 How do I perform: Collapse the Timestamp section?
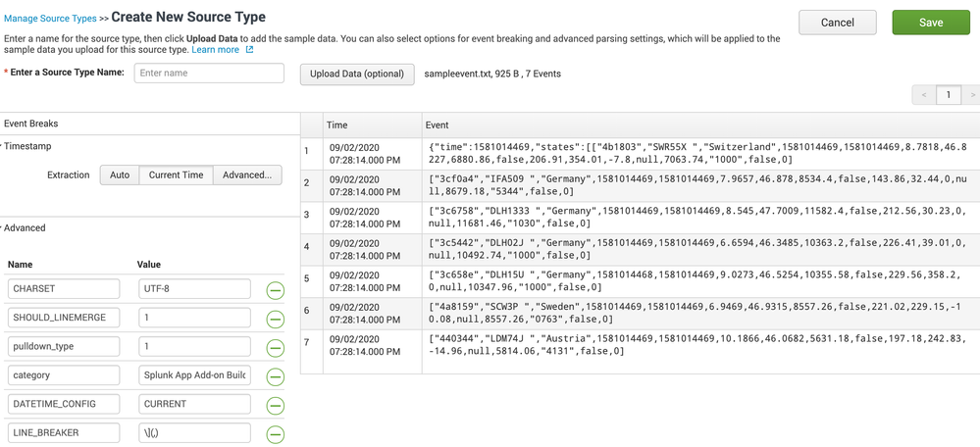(x=29, y=146)
